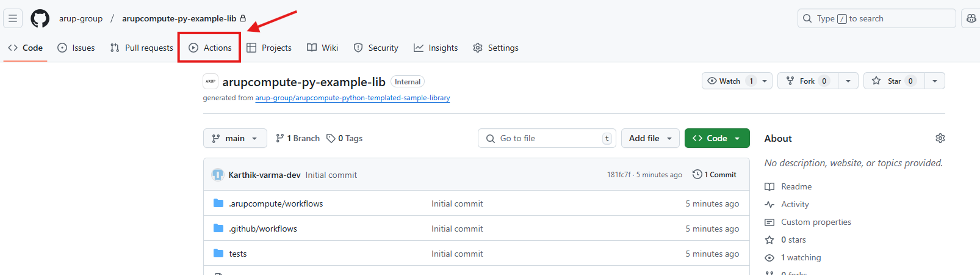Expand the green Code dropdown
Image resolution: width=980 pixels, height=275 pixels.
[x=717, y=138]
